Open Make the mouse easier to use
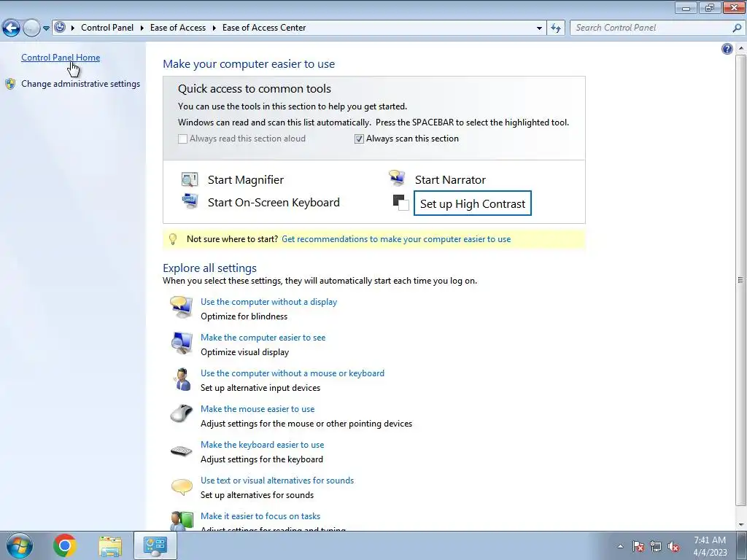This screenshot has width=747, height=560. tap(258, 409)
